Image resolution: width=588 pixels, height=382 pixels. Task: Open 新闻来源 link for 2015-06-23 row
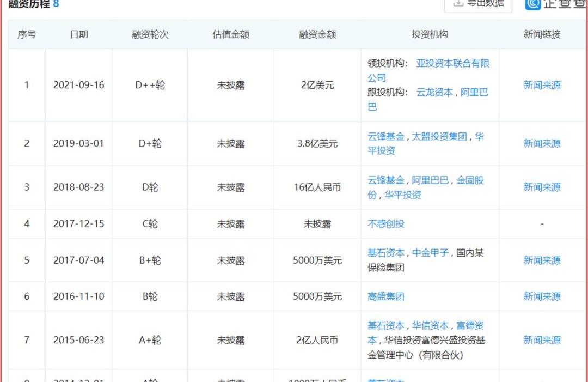(x=542, y=340)
